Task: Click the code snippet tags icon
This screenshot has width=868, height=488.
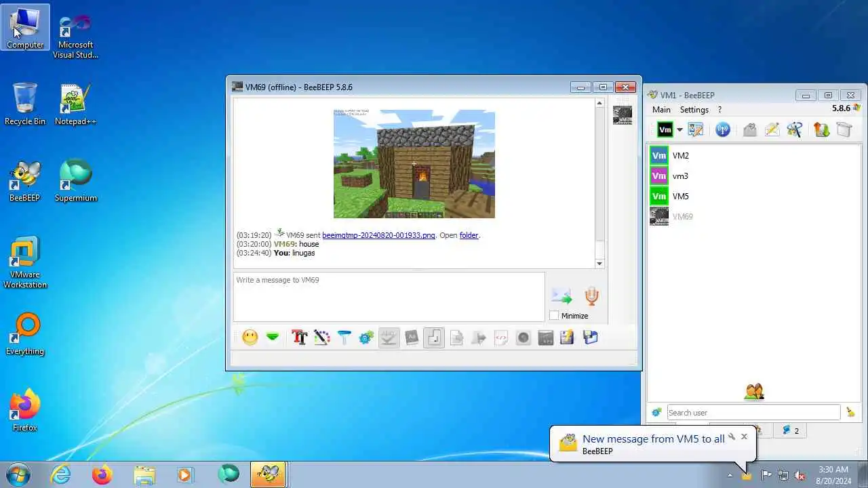Action: tap(501, 338)
